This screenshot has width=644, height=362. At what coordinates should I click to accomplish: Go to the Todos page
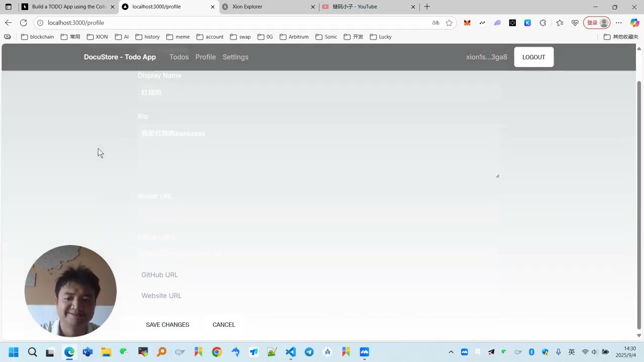[179, 57]
